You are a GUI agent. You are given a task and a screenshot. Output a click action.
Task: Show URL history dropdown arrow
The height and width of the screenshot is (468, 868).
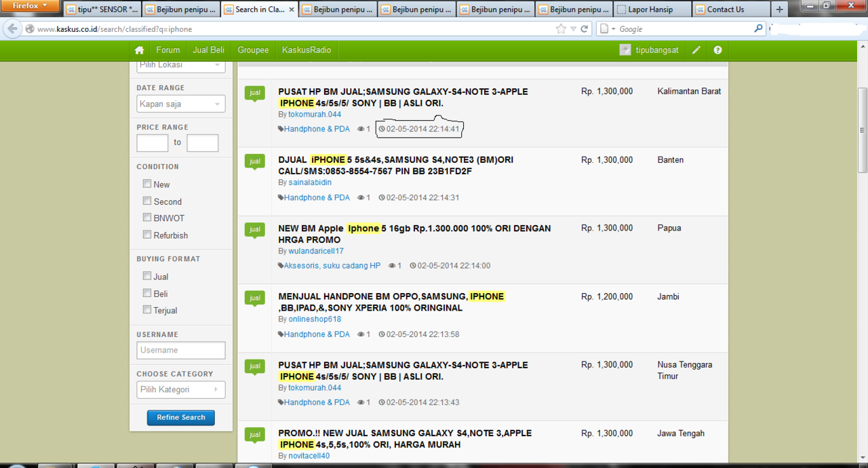[574, 29]
